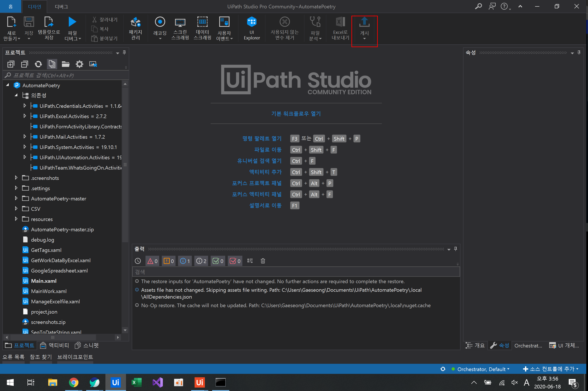Open Chrome from the Windows taskbar

[x=73, y=382]
